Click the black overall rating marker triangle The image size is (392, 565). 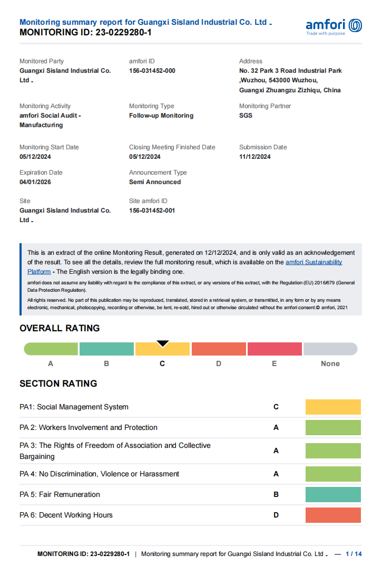click(163, 343)
